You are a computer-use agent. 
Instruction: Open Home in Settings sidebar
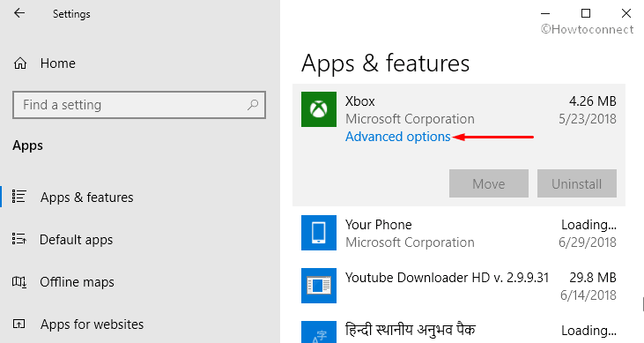[x=57, y=63]
